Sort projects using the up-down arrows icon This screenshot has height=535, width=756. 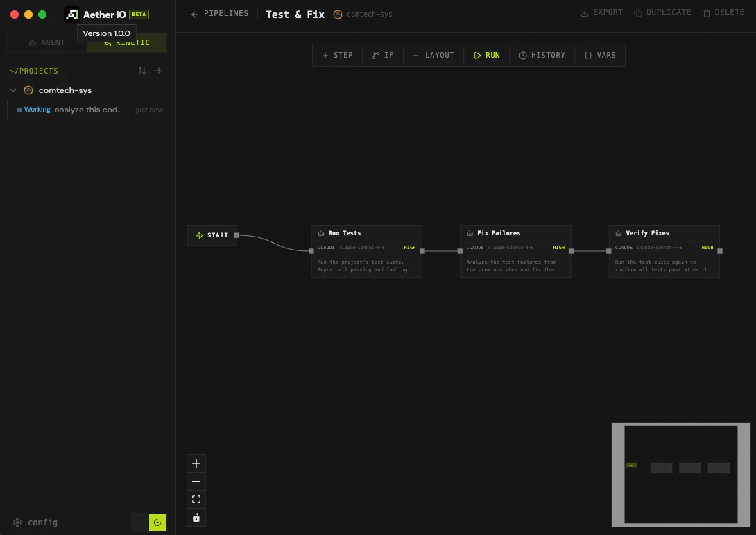tap(142, 71)
